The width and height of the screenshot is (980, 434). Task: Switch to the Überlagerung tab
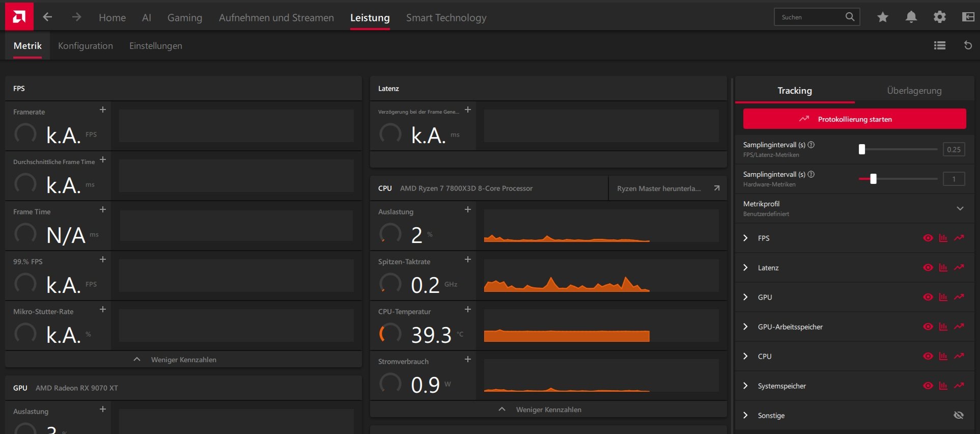point(914,90)
